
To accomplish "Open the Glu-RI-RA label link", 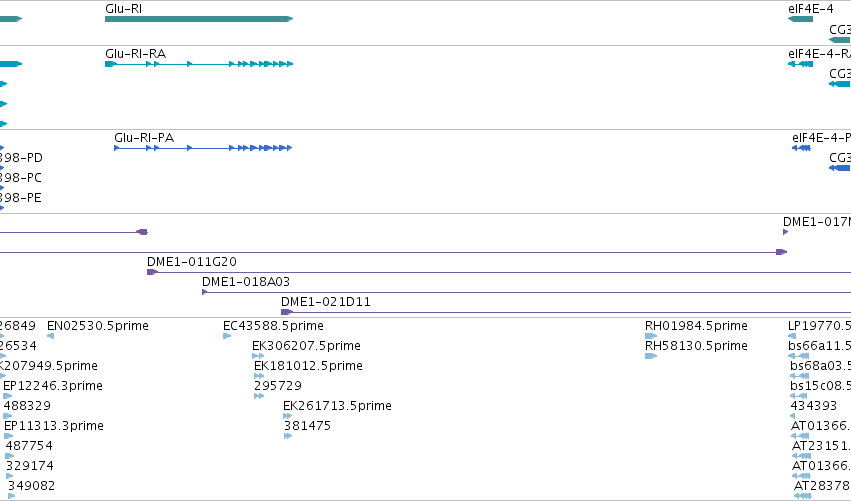I will tap(136, 54).
